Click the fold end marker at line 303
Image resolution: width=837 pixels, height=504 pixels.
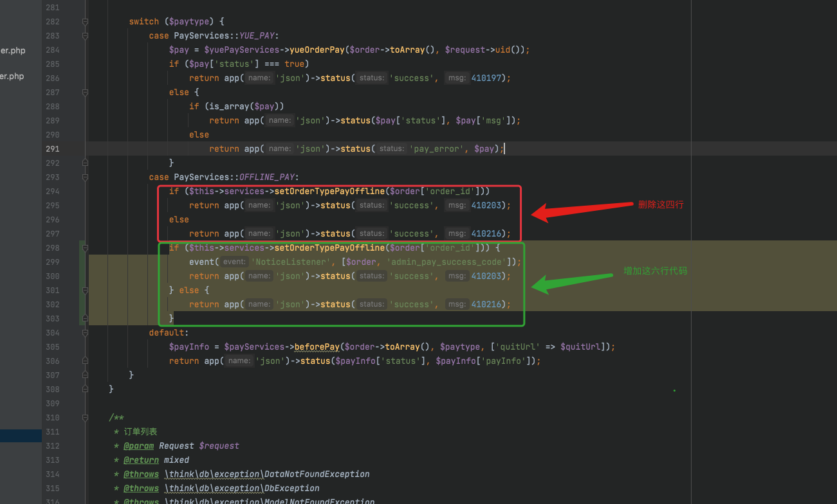(85, 319)
